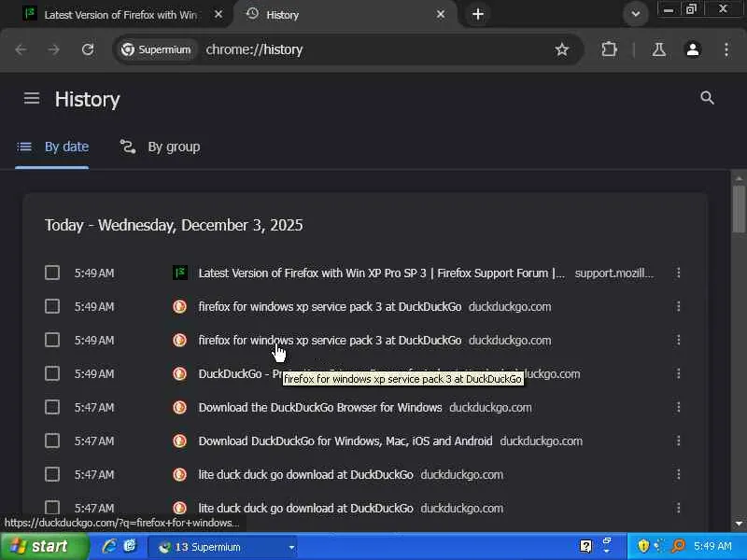Check the last lite duck duck go checkbox

pyautogui.click(x=52, y=508)
